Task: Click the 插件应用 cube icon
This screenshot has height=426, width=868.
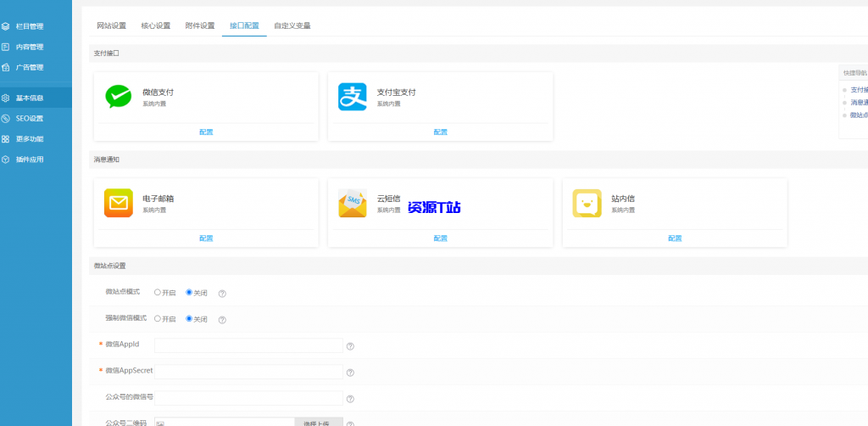Action: [x=6, y=160]
